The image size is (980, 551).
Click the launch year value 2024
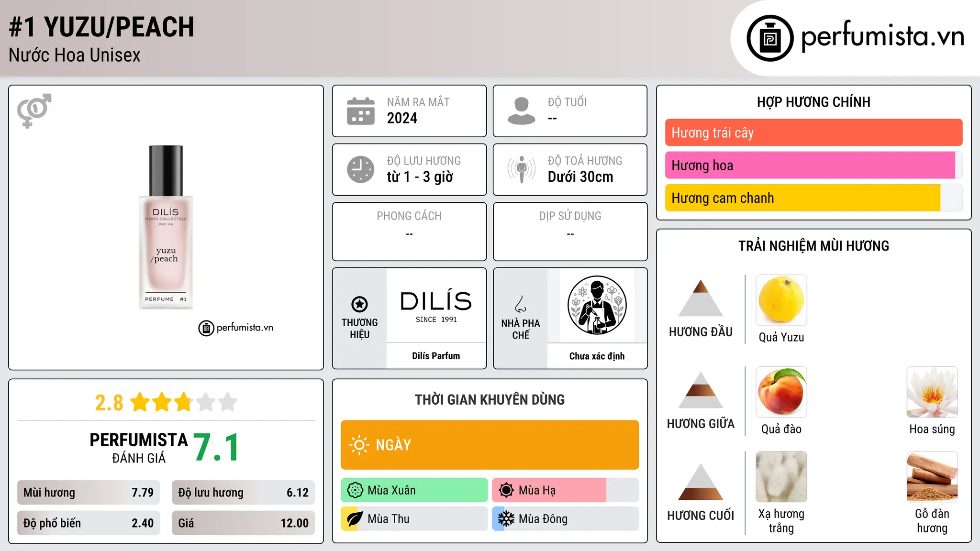402,118
